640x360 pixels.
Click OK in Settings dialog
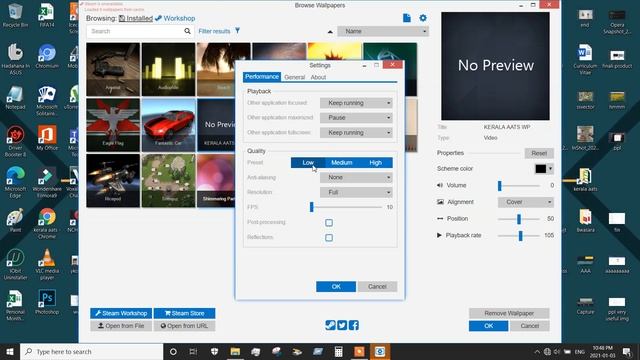pos(336,287)
